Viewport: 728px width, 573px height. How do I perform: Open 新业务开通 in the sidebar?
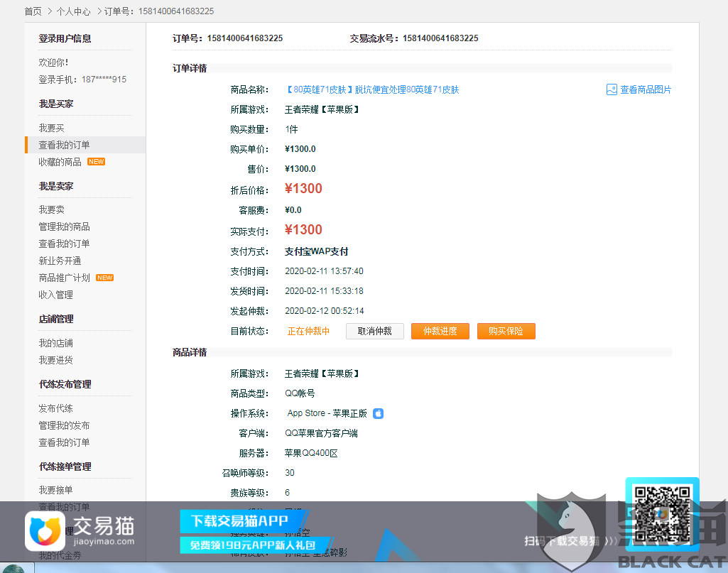coord(60,261)
